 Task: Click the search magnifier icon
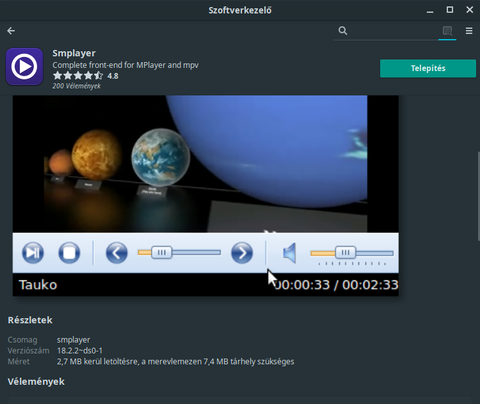(343, 31)
